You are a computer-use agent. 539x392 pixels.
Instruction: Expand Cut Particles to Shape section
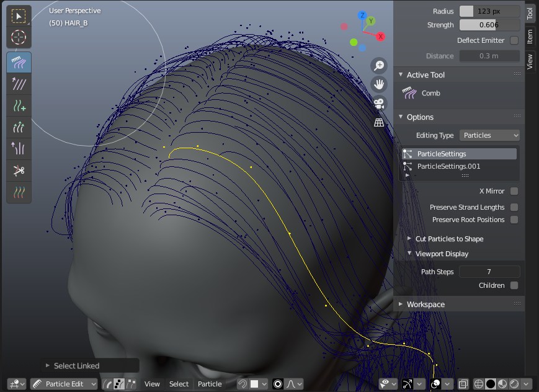tap(409, 239)
